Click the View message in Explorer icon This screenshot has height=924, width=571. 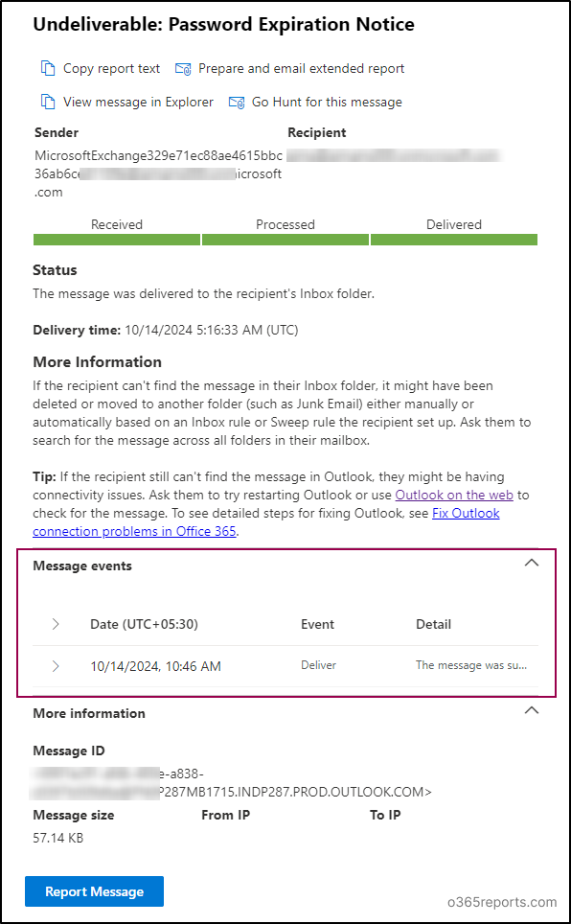coord(47,102)
